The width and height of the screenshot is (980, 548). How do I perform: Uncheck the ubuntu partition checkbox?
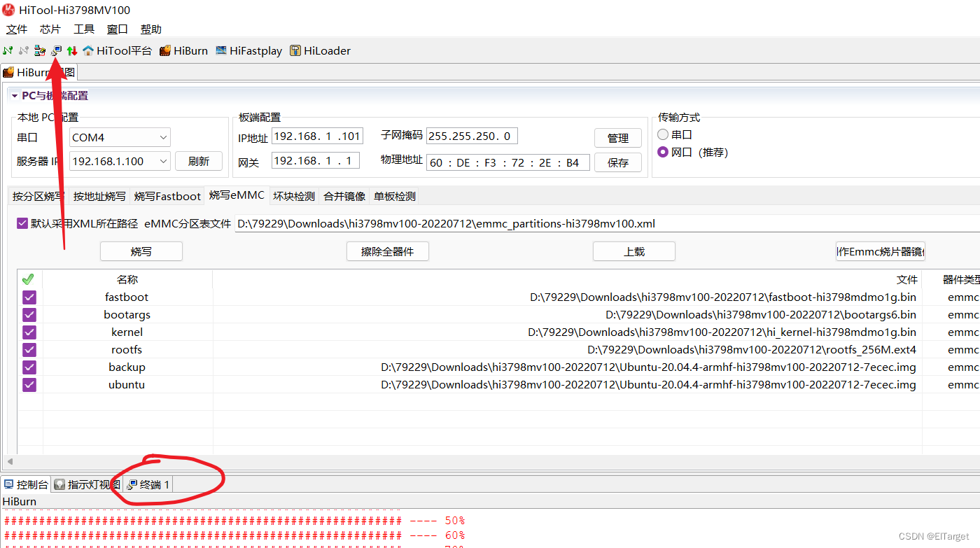coord(29,384)
